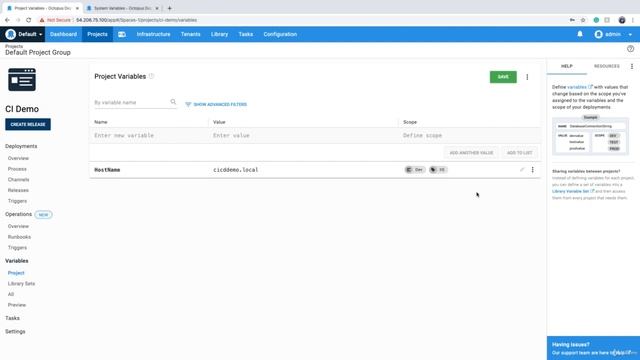
Task: Open Deployments Overview in the sidebar
Action: click(18, 158)
